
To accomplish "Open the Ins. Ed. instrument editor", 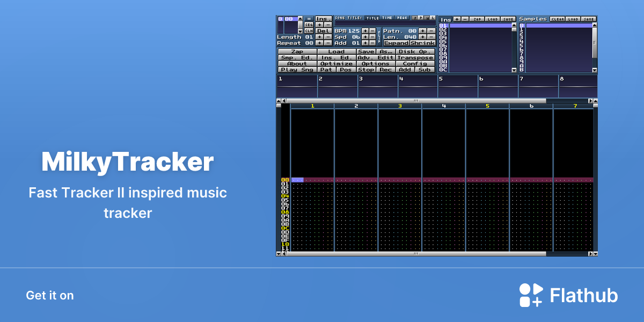I will tap(336, 57).
